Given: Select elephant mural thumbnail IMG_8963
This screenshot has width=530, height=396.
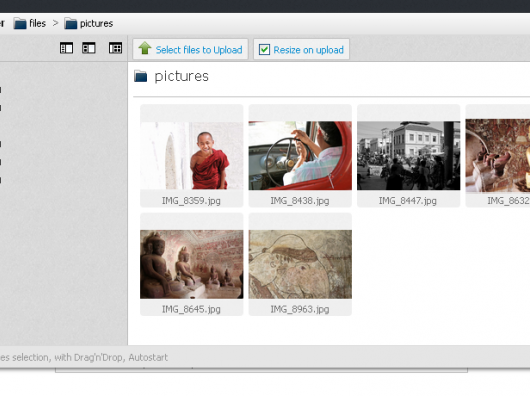Looking at the screenshot, I should pos(300,264).
